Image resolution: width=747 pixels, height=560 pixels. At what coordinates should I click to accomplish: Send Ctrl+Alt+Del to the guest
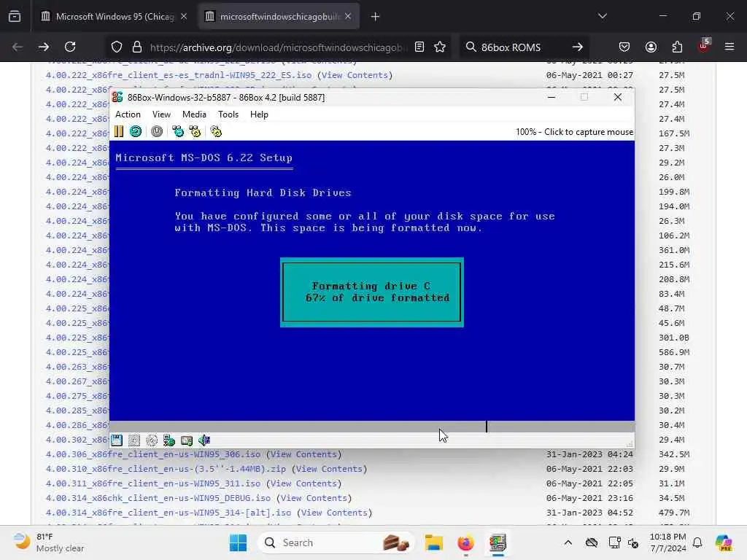(178, 131)
